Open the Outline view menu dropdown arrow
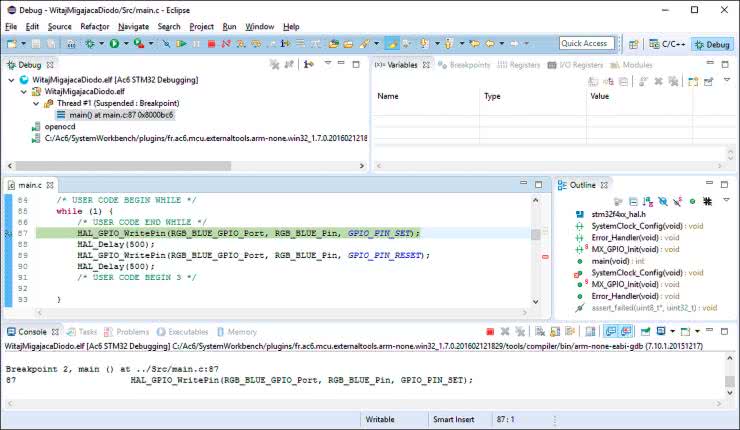The width and height of the screenshot is (740, 430). [x=726, y=200]
